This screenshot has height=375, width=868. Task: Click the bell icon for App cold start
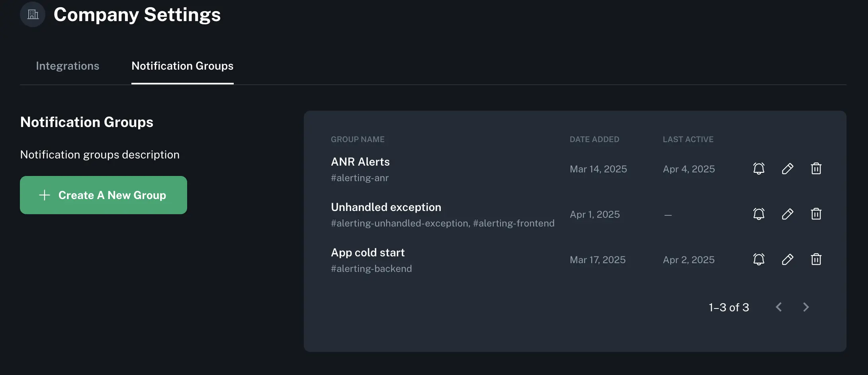point(759,260)
